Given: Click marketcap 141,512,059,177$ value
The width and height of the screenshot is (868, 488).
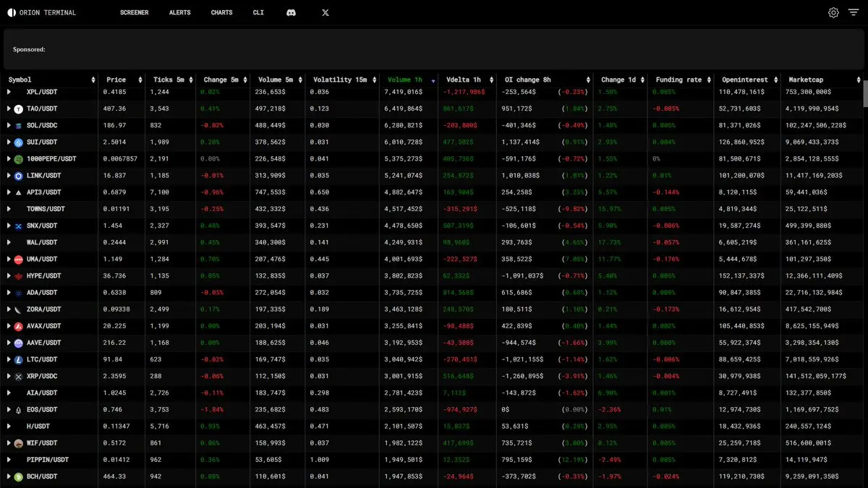Looking at the screenshot, I should click(x=816, y=376).
